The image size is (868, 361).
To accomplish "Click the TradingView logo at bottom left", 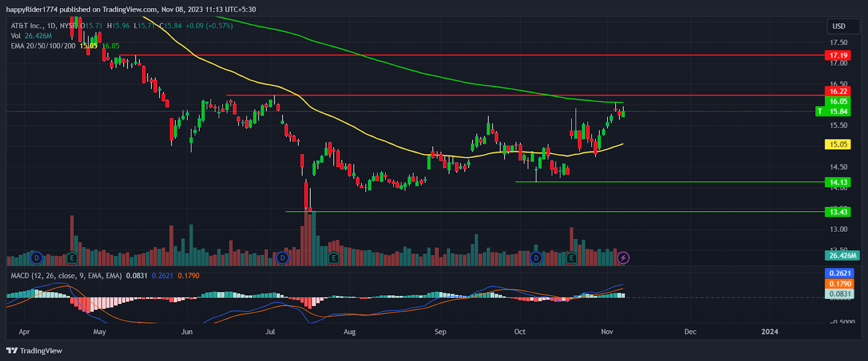I will click(34, 351).
